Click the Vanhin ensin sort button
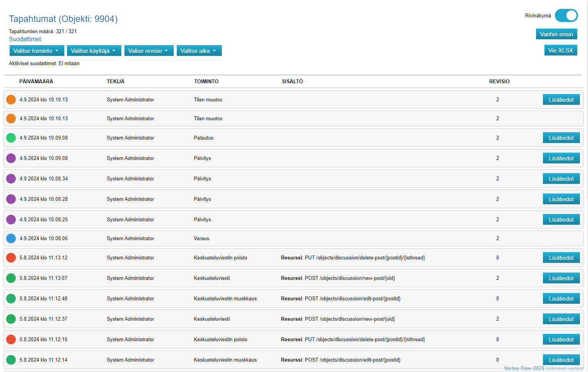This screenshot has height=372, width=588. click(x=556, y=34)
